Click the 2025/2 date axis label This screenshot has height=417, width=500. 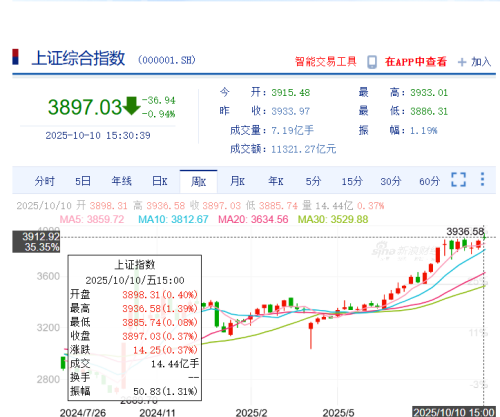pos(251,413)
